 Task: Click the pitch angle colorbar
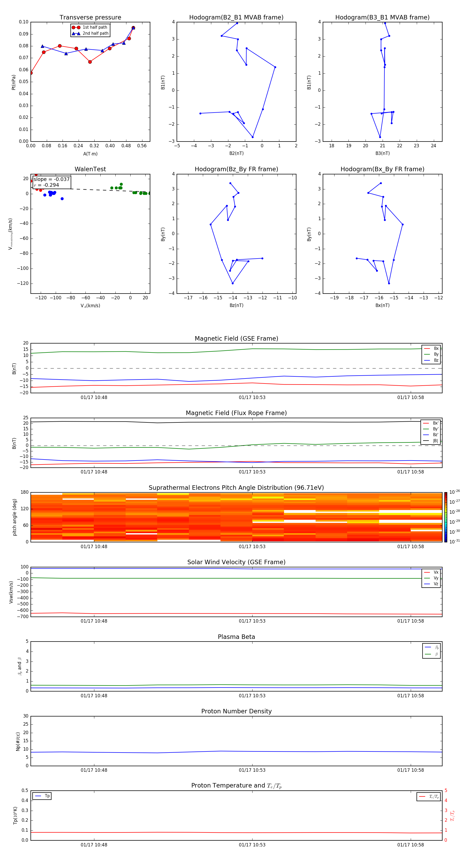pos(445,517)
